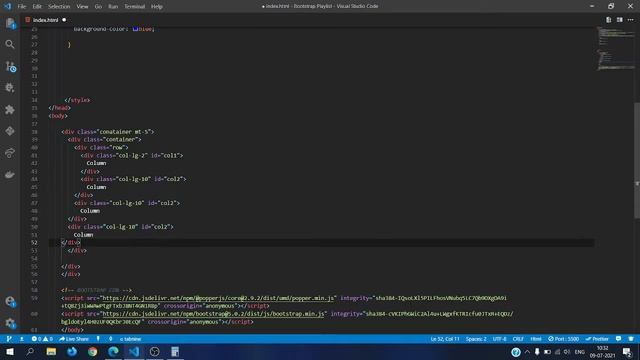Click the editor vertical scrollbar
Viewport: 640px width, 360px height.
pyautogui.click(x=637, y=161)
